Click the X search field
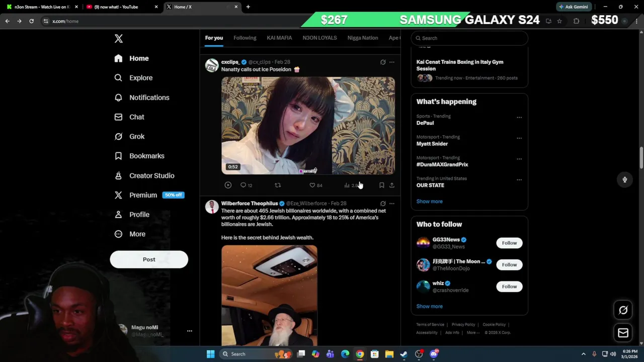 point(469,38)
